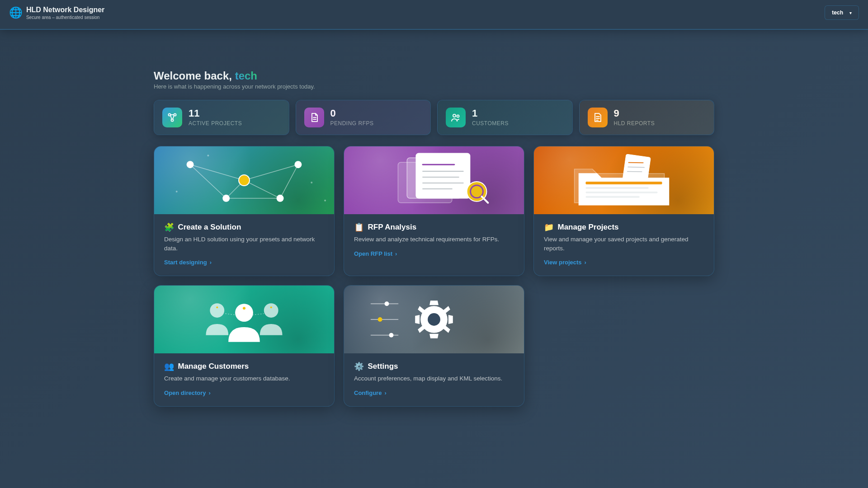Click the Welcome back, tech heading

coord(205,76)
